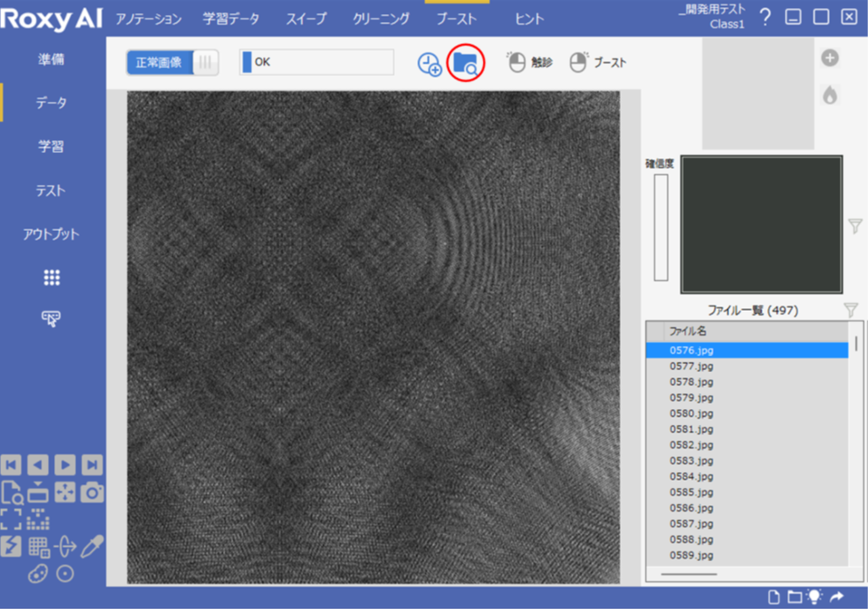Open the filter beside ファイル一覧

click(x=850, y=310)
